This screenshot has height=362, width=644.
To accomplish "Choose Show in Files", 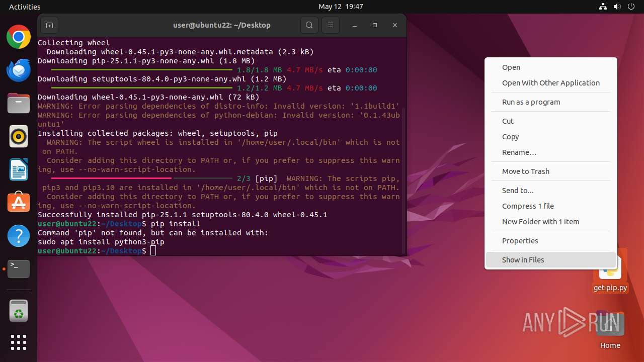I will pos(551,260).
